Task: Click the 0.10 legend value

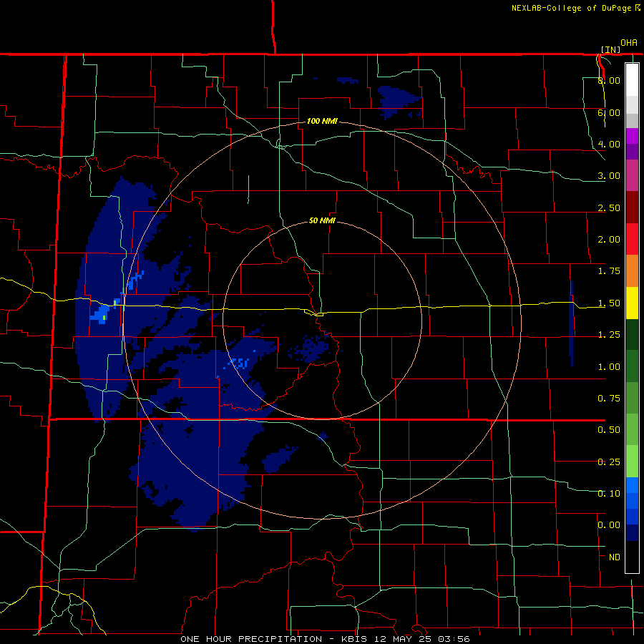Action: click(x=609, y=494)
